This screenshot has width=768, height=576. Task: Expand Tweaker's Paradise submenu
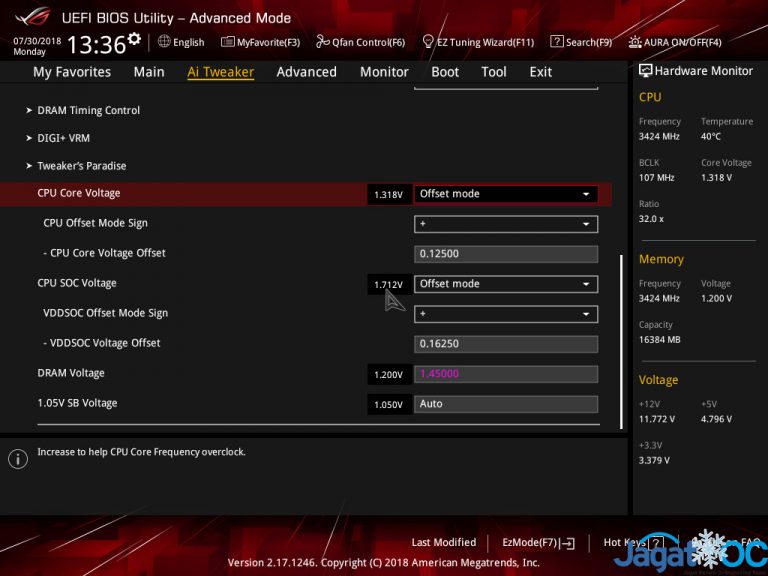tap(81, 166)
